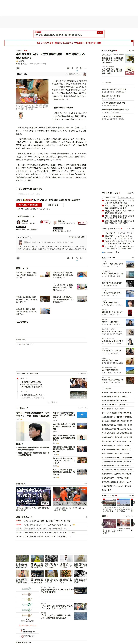Open the subscription promo banner link
Viewport: 138px width, 644px height.
(x=69, y=43)
